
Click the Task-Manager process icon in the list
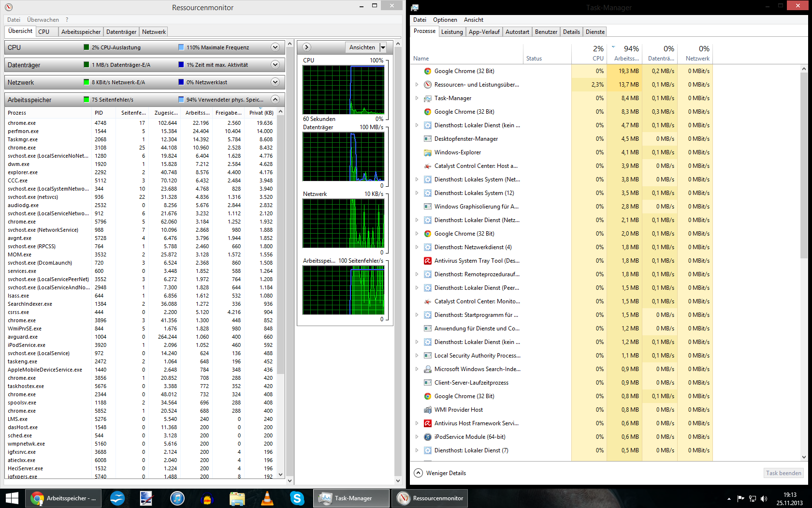point(427,98)
